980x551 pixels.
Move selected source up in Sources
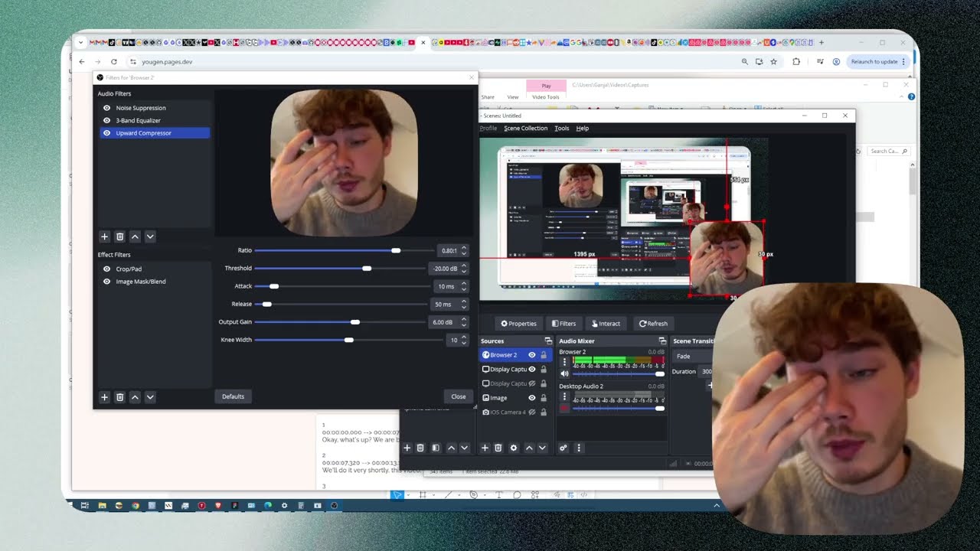[529, 448]
